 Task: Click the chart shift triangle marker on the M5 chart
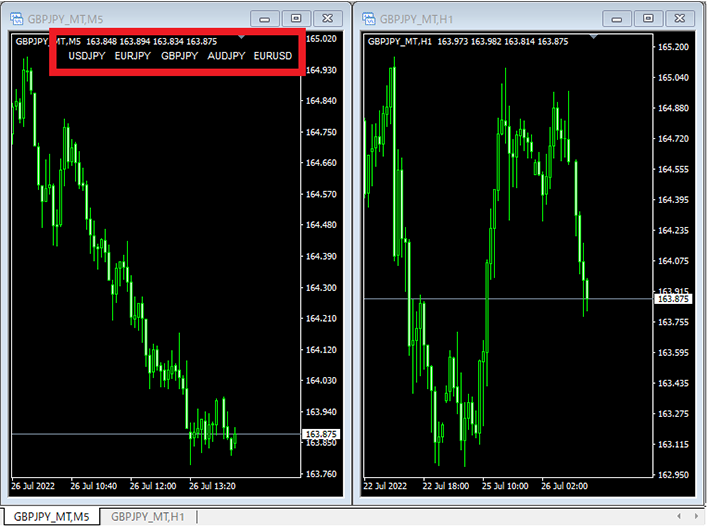point(241,37)
